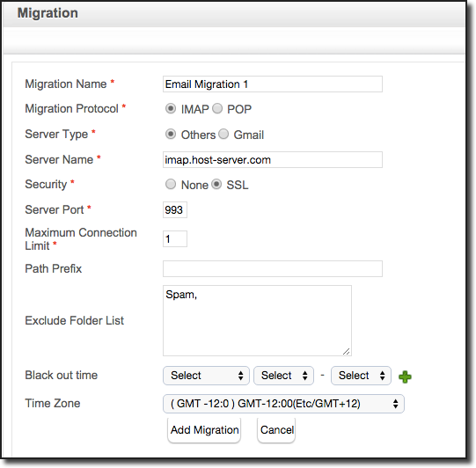Click the Cancel button
476x468 pixels.
(x=276, y=430)
